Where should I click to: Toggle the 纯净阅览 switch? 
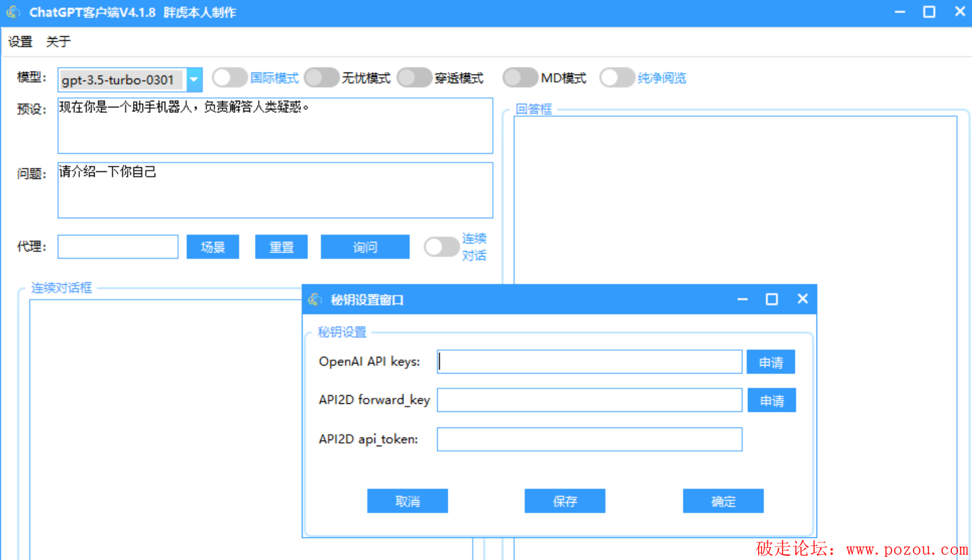pyautogui.click(x=618, y=78)
